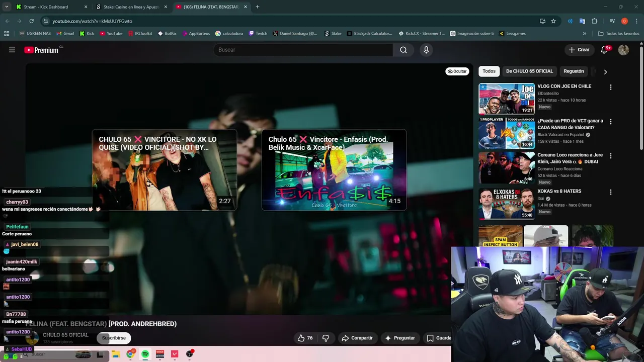
Task: Open Spotify from the taskbar
Action: (145, 354)
